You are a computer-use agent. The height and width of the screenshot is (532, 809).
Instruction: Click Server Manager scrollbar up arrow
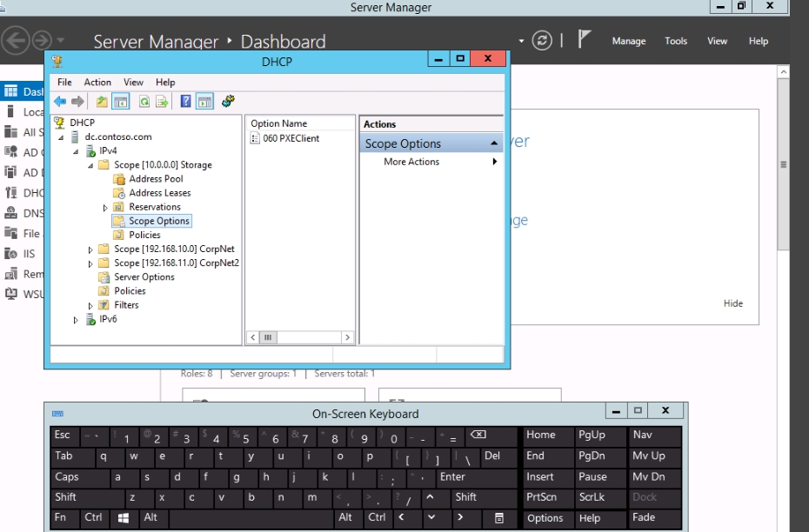[783, 72]
